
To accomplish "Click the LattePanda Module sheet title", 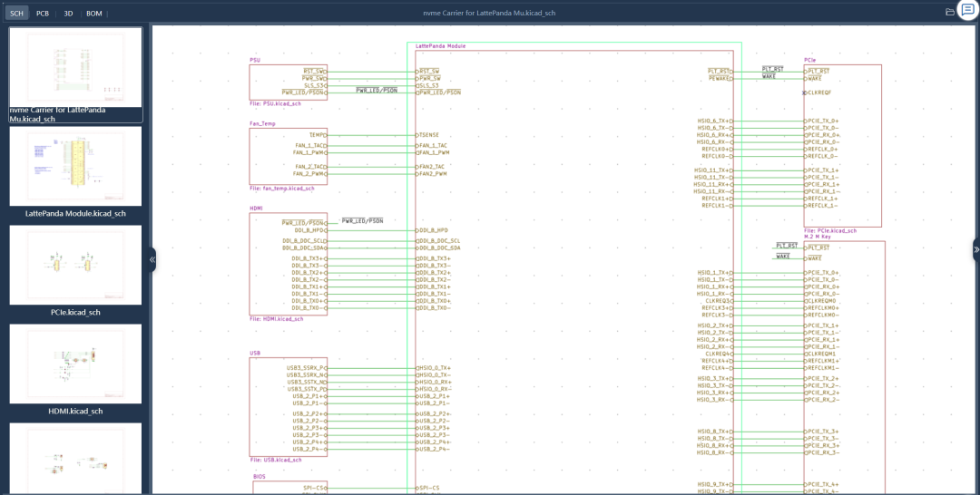I will click(x=441, y=46).
